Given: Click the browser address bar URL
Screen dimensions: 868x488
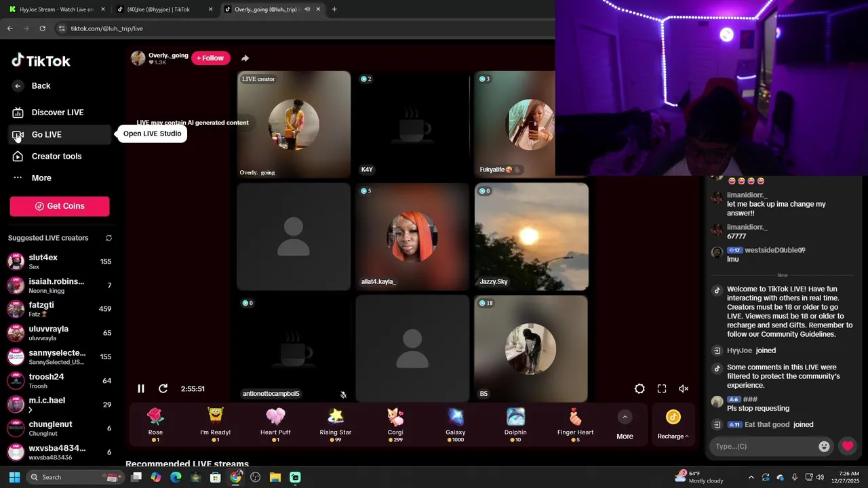Looking at the screenshot, I should tap(107, 28).
